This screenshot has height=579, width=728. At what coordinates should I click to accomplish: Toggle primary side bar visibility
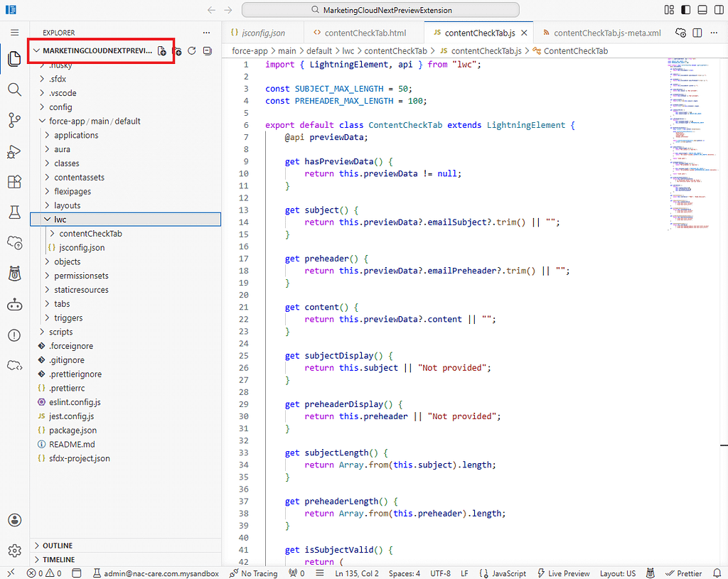coord(686,10)
